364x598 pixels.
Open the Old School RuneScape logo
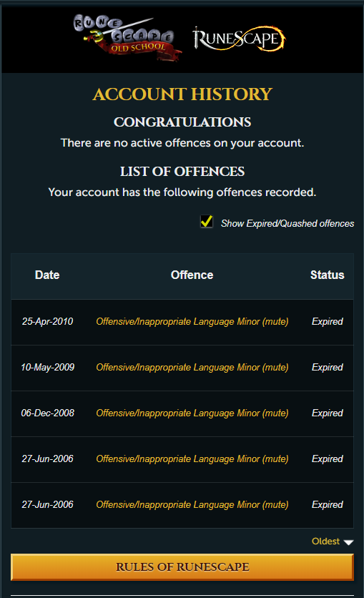pos(127,38)
